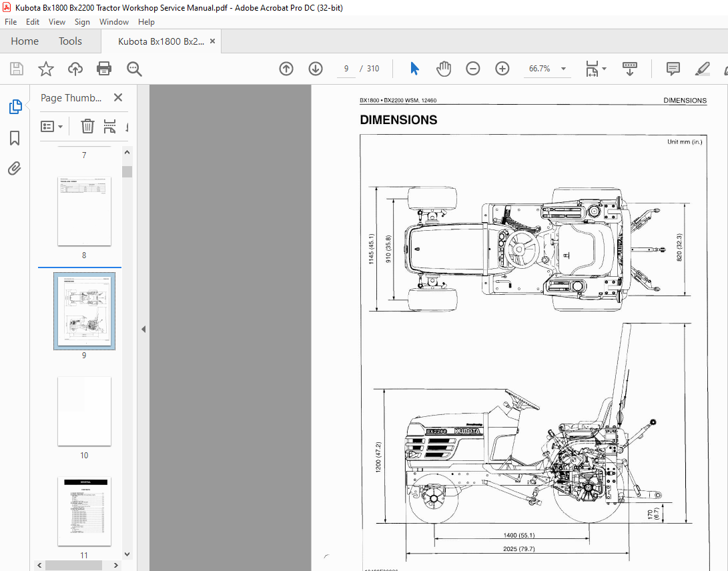Click thumbnails horizontal scroll left arrow
This screenshot has width=728, height=571.
point(39,565)
